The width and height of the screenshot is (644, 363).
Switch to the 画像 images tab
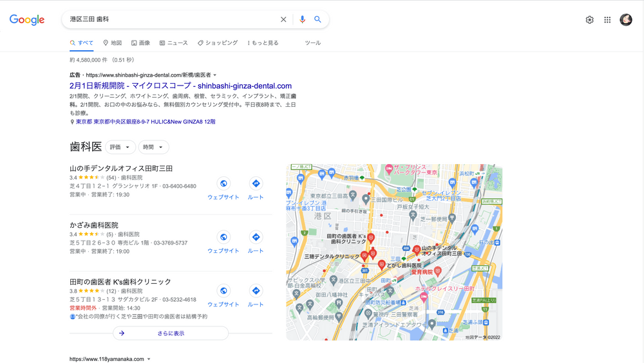[x=140, y=43]
